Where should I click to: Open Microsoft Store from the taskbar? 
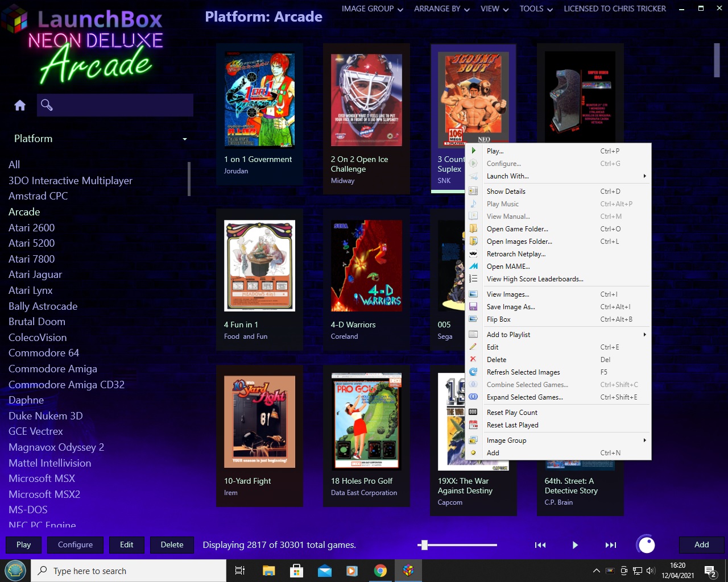[296, 571]
